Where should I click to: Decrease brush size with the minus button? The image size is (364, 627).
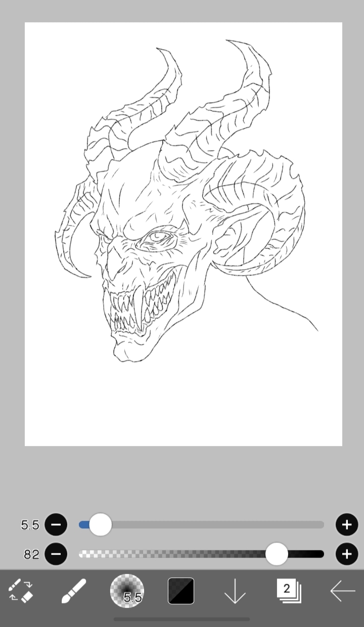click(56, 525)
